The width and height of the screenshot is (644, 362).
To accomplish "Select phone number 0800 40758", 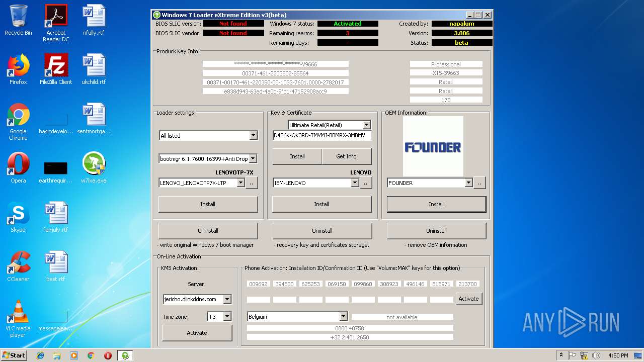I will [x=350, y=328].
